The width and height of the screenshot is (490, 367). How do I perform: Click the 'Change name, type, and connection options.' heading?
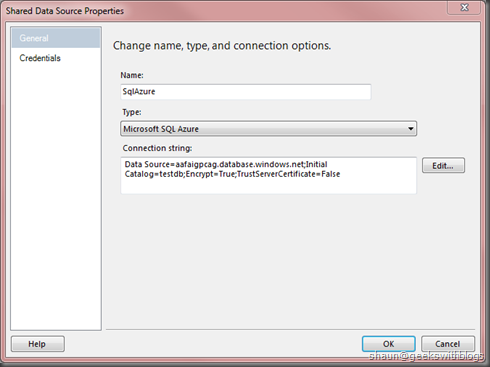tap(222, 46)
